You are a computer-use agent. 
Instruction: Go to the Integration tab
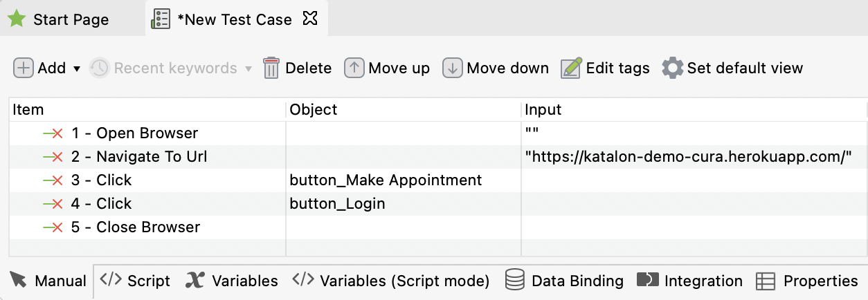coord(689,281)
